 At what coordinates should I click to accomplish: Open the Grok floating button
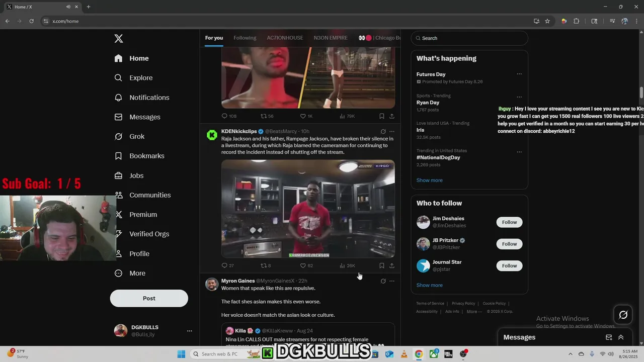623,315
